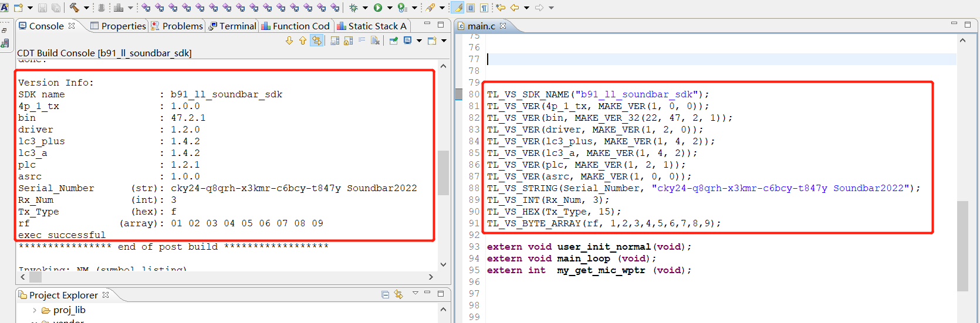
Task: Click the Debug bug icon
Action: coord(353,8)
